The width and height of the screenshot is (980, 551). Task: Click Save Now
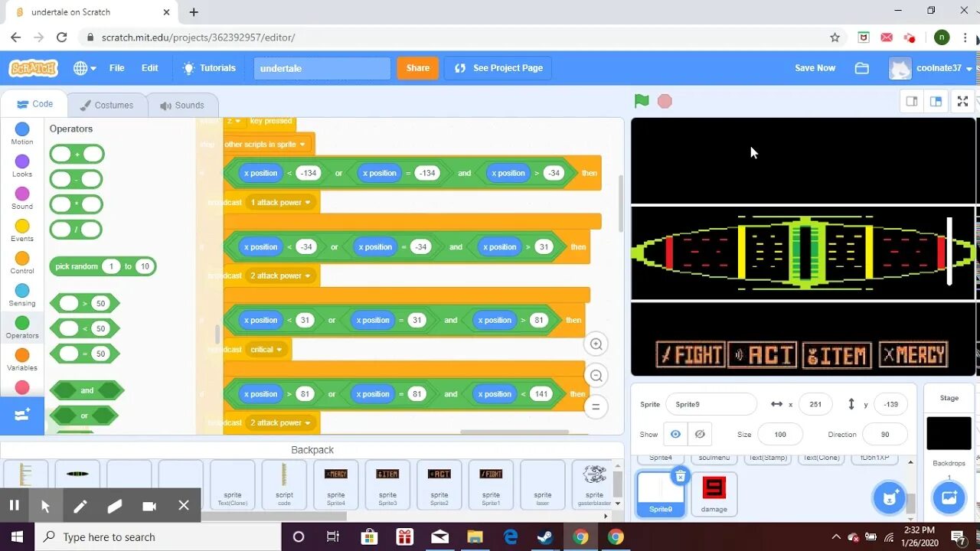tap(815, 68)
